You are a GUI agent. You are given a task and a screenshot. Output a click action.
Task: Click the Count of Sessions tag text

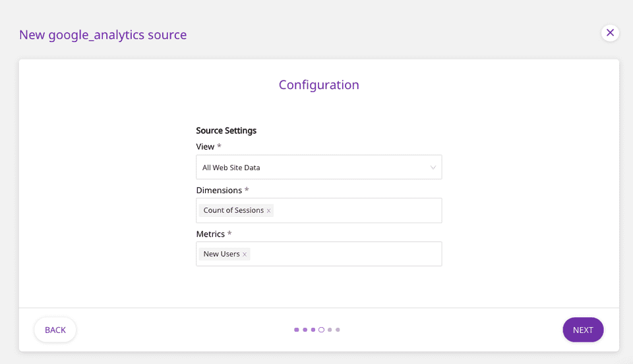pyautogui.click(x=233, y=210)
